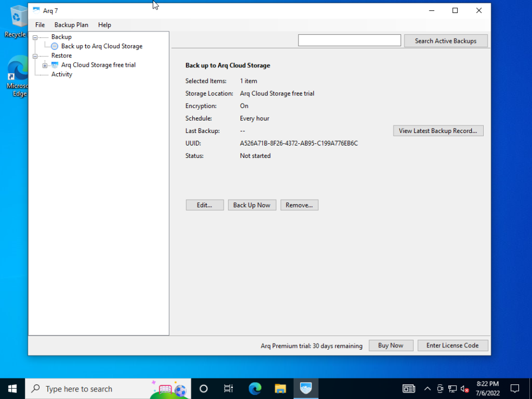Click the Windows Start button
The height and width of the screenshot is (399, 532).
pos(11,388)
